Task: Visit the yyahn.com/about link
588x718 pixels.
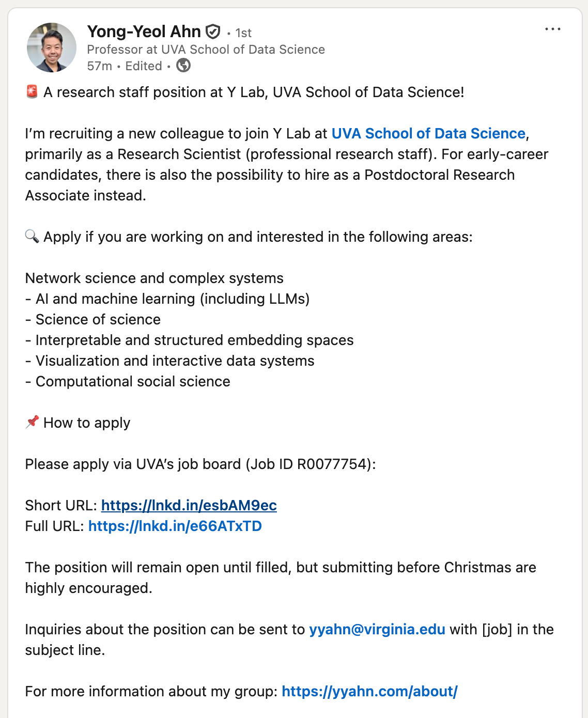Action: pyautogui.click(x=369, y=691)
